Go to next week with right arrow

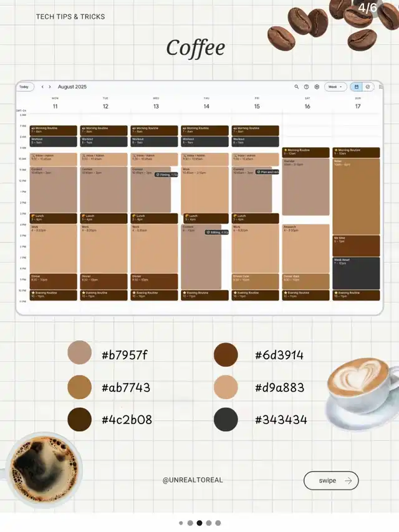point(50,87)
